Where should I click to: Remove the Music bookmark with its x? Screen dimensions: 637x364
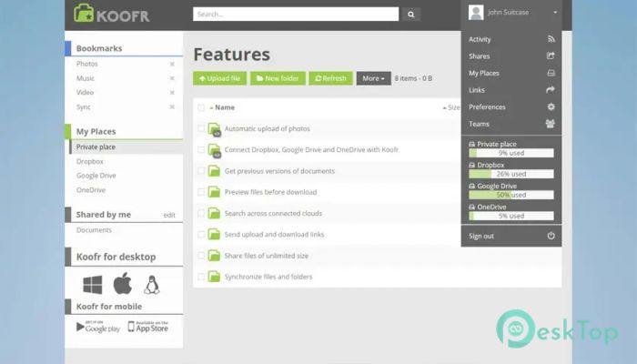[x=172, y=78]
